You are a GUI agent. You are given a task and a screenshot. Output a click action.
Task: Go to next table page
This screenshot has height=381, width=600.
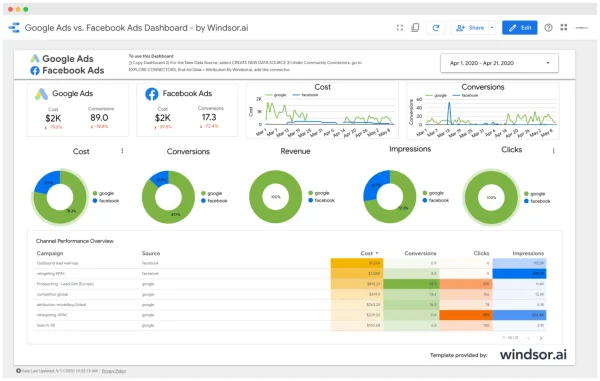tap(541, 338)
